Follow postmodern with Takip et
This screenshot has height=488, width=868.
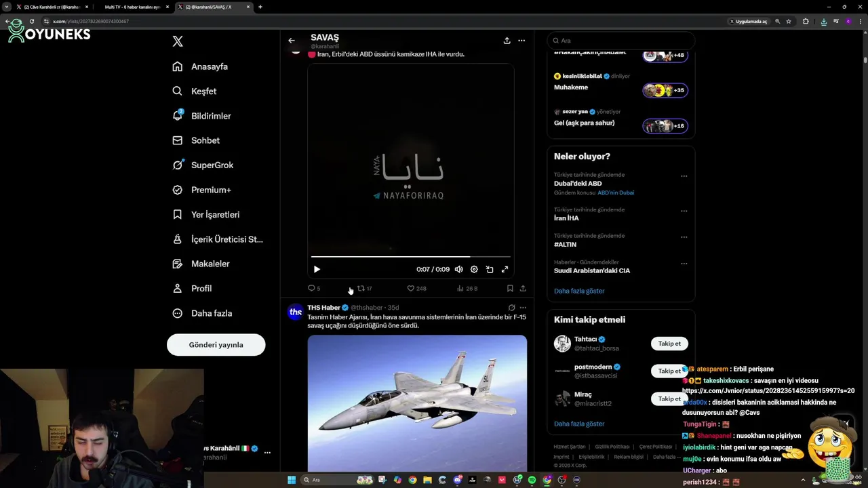669,371
